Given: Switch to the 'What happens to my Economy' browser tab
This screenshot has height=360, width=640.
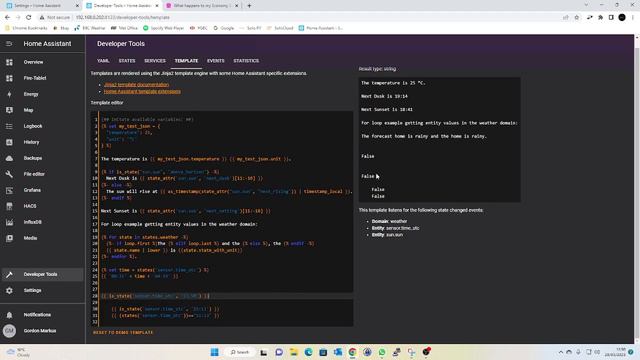Looking at the screenshot, I should pyautogui.click(x=202, y=6).
